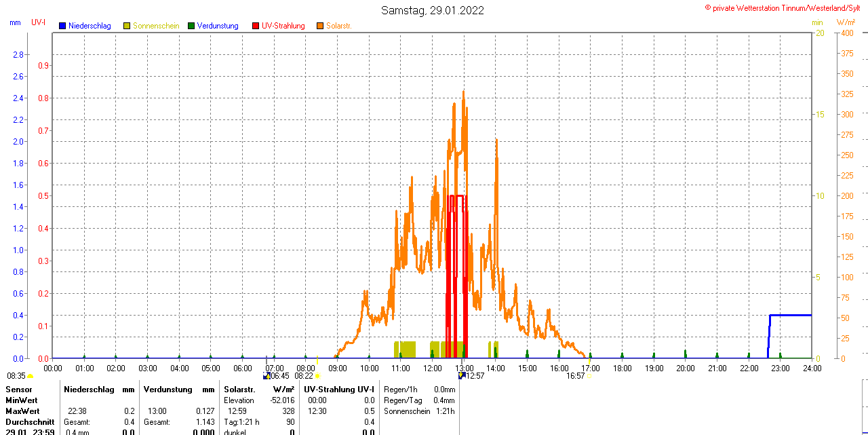Click the Solarstr. column header in table
This screenshot has width=868, height=435.
[239, 390]
